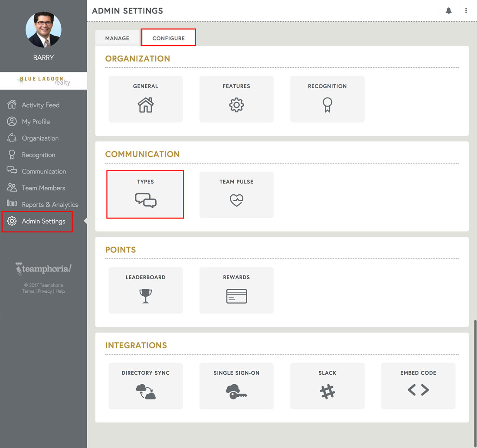This screenshot has width=477, height=448.
Task: Switch to the Configure tab
Action: coord(168,38)
